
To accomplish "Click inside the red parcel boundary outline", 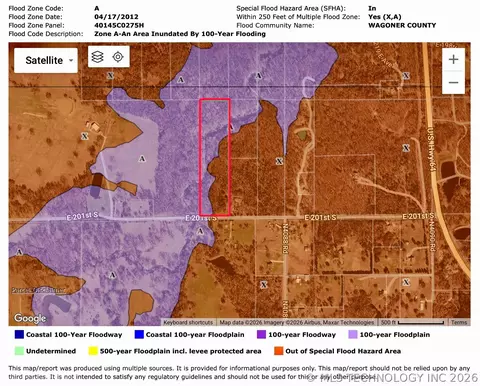I will [x=215, y=157].
